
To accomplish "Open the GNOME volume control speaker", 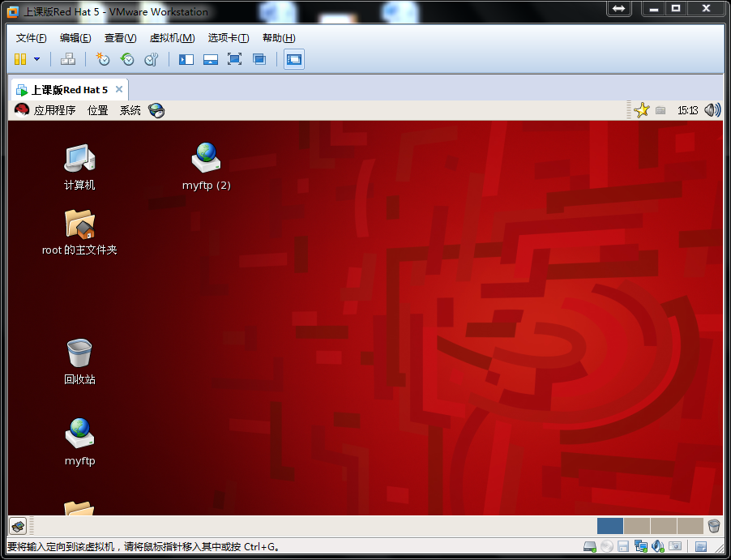I will [712, 110].
